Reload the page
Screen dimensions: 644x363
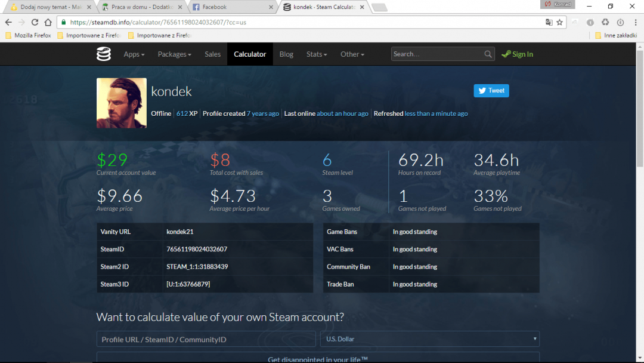pos(35,22)
